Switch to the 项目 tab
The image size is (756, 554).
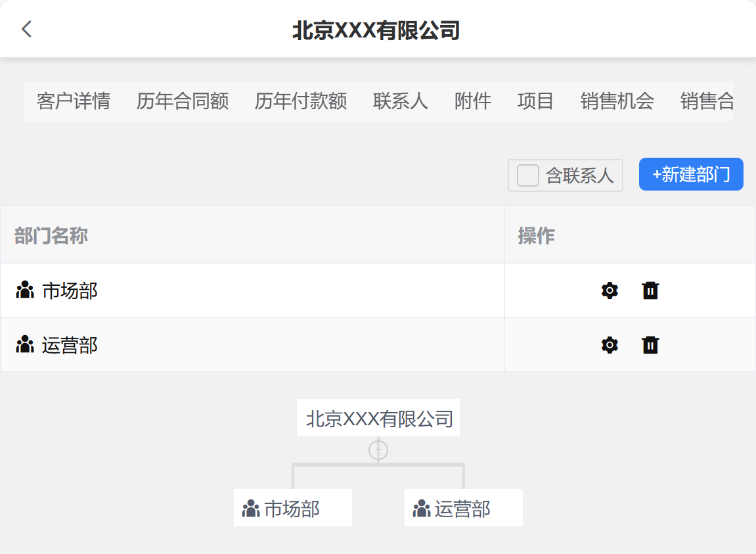536,101
